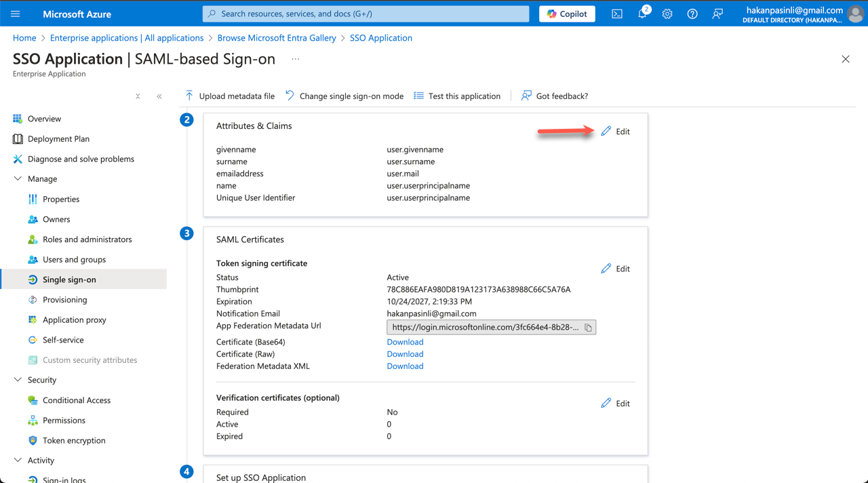The width and height of the screenshot is (868, 483).
Task: Collapse the Security section
Action: [x=18, y=379]
